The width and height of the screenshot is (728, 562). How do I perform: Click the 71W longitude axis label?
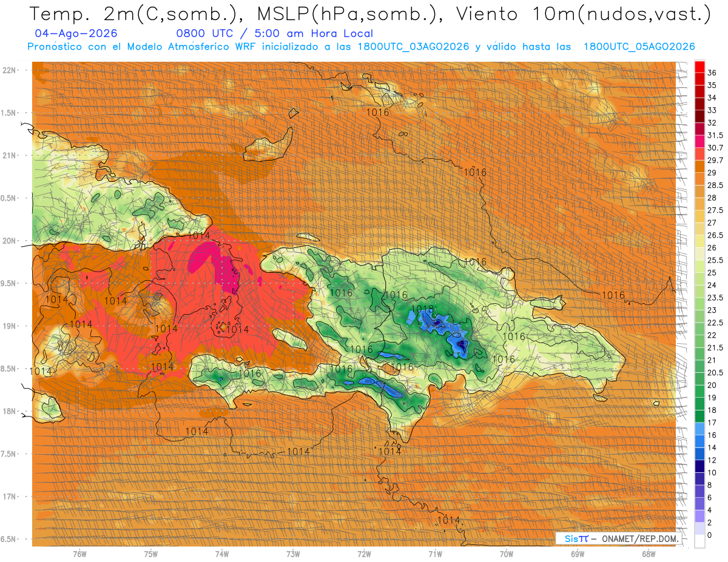435,554
